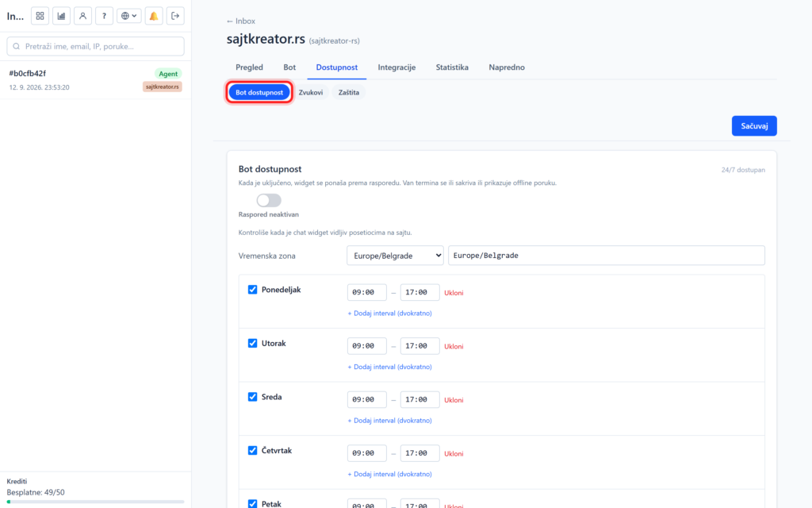The height and width of the screenshot is (508, 812).
Task: Select the Bot dostupnost sub-tab
Action: (259, 92)
